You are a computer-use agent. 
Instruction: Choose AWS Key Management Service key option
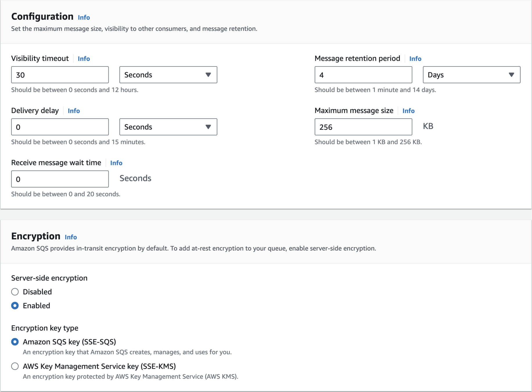[15, 366]
